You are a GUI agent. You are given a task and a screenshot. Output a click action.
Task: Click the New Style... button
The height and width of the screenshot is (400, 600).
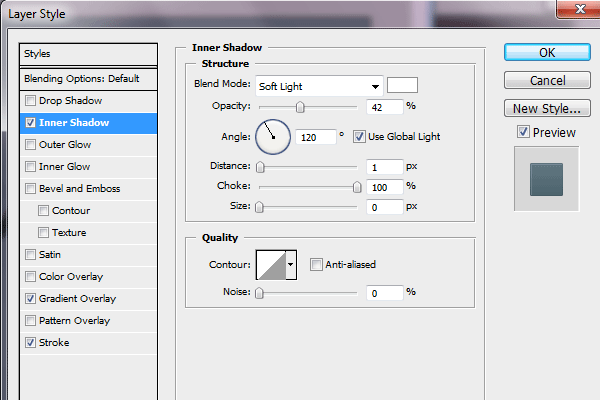[547, 108]
